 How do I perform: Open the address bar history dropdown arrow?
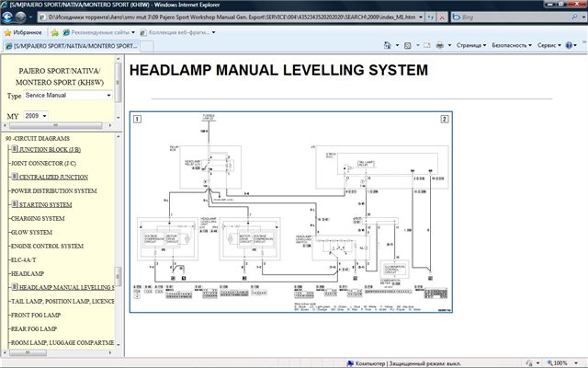421,17
